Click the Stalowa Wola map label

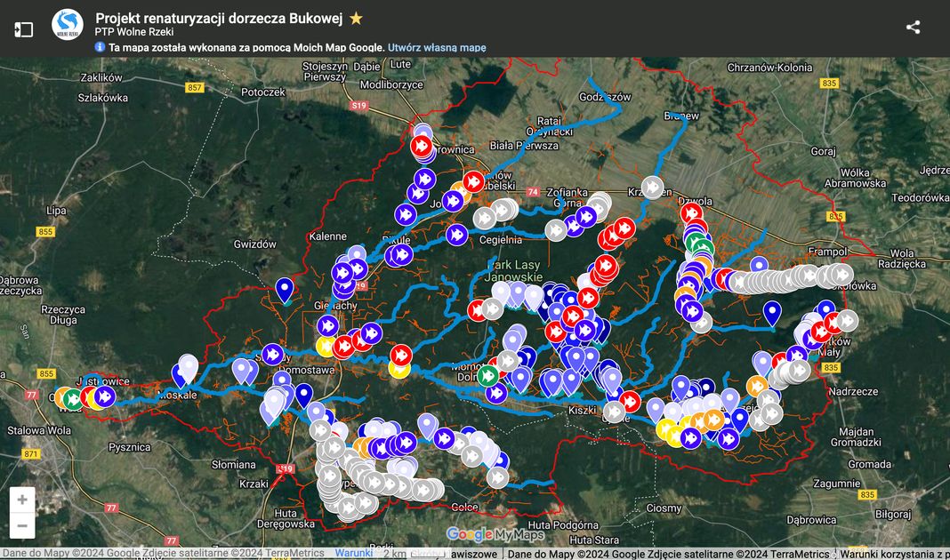click(x=39, y=430)
